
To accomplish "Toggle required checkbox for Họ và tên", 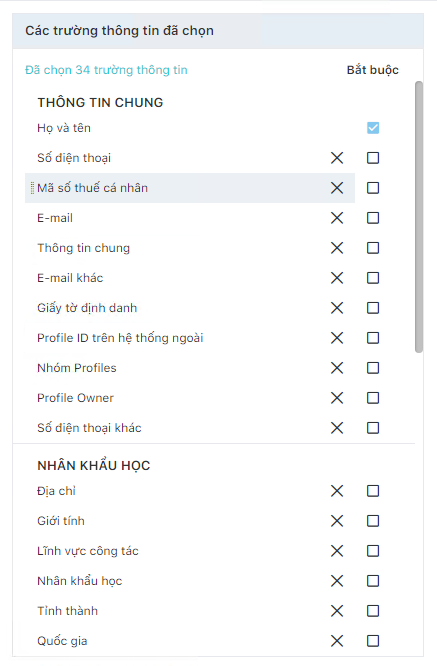I will (x=373, y=128).
